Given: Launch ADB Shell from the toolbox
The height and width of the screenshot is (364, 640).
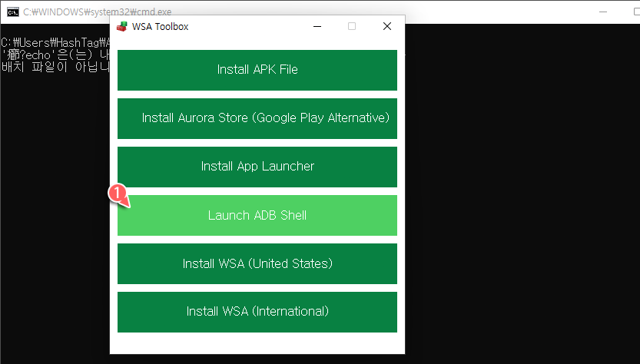Looking at the screenshot, I should 257,216.
